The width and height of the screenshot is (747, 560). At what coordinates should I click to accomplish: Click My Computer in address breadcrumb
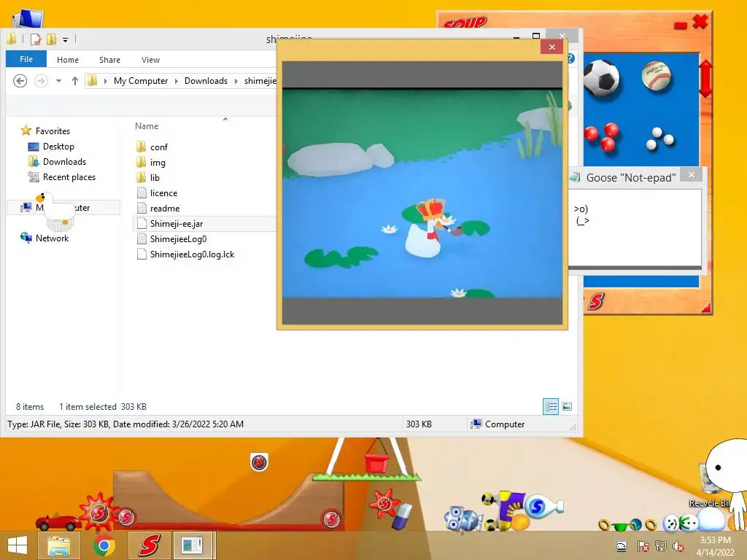[x=141, y=81]
